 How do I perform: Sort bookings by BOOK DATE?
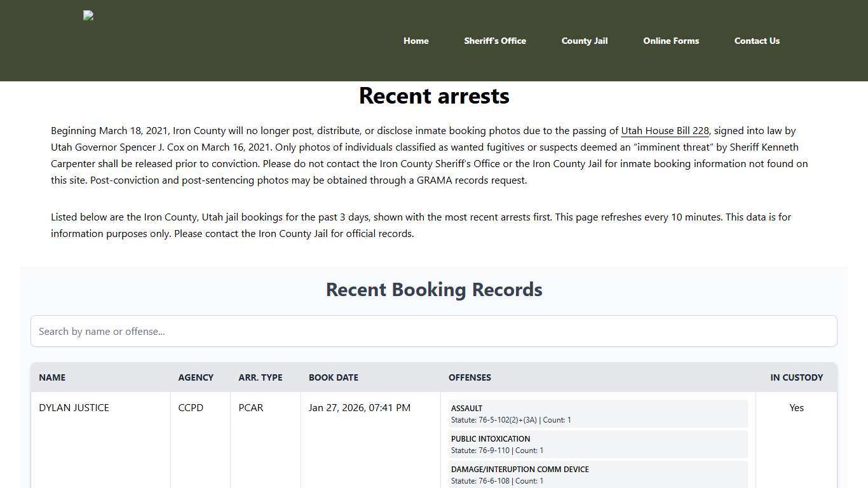333,377
